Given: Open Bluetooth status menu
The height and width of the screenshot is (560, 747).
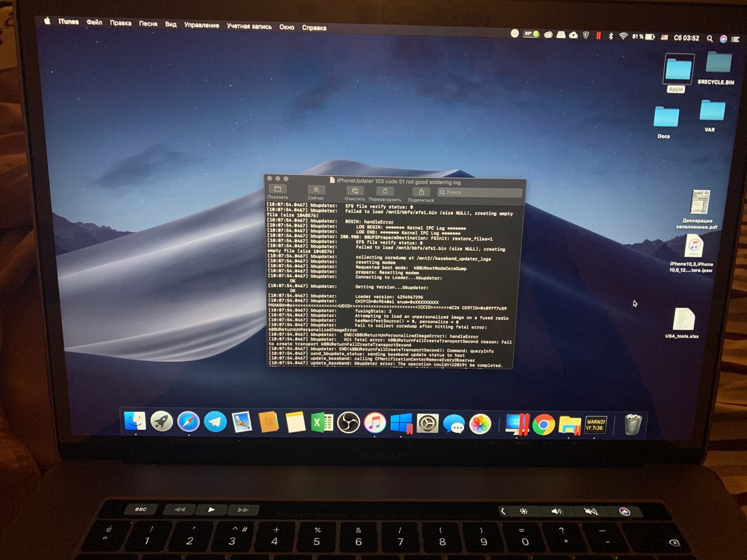Looking at the screenshot, I should (x=610, y=36).
